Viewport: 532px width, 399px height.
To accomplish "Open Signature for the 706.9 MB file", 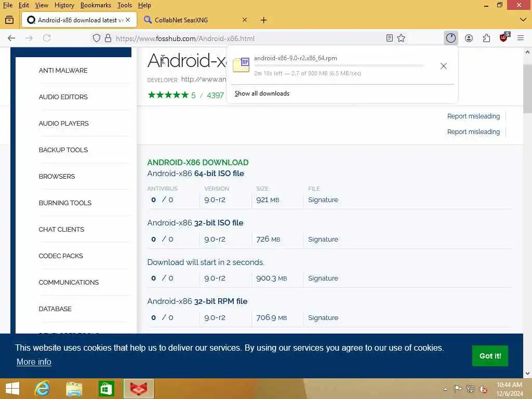I will tap(323, 317).
